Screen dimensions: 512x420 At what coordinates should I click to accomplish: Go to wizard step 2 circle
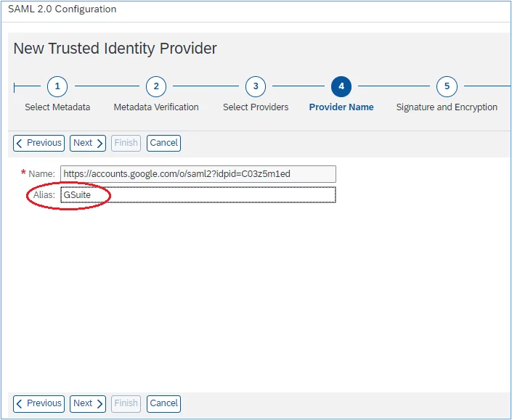pos(156,86)
